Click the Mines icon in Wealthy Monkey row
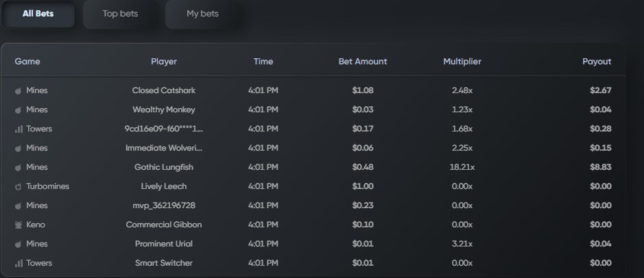This screenshot has width=644, height=278. (18, 110)
